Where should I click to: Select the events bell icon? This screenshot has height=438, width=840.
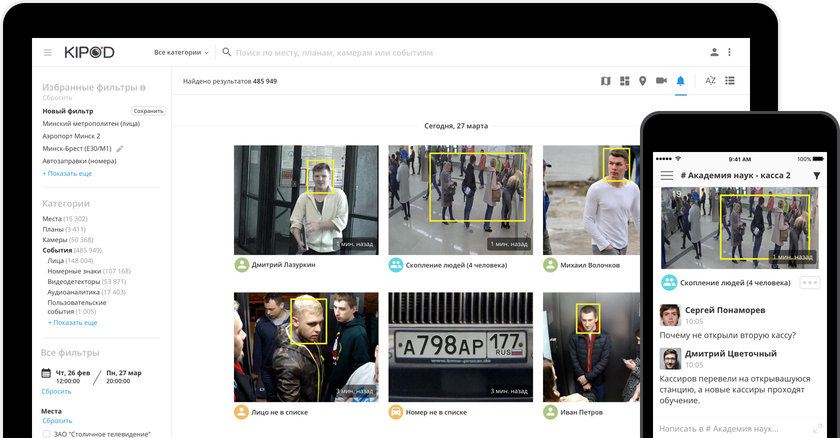tap(681, 81)
